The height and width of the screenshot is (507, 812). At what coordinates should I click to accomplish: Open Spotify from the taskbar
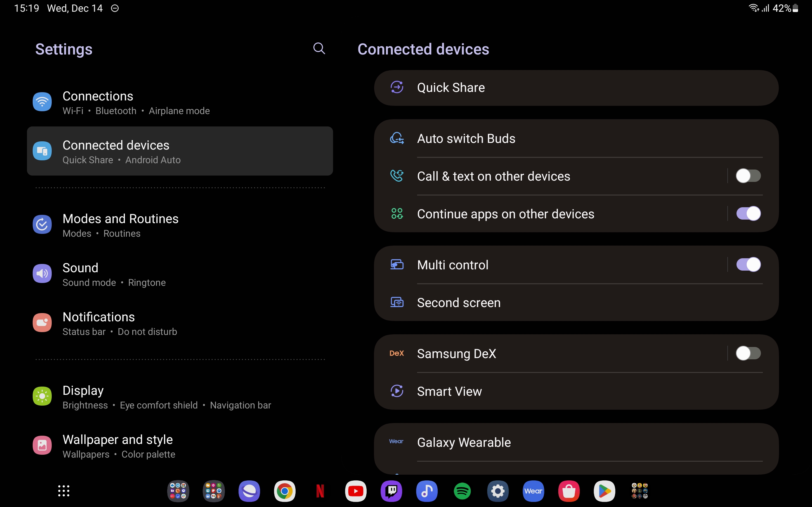coord(462,491)
